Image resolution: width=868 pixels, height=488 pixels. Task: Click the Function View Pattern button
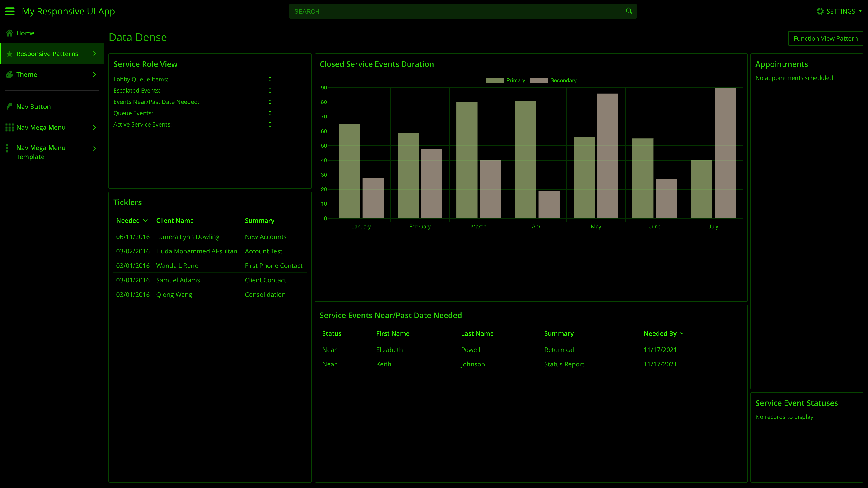pyautogui.click(x=825, y=38)
